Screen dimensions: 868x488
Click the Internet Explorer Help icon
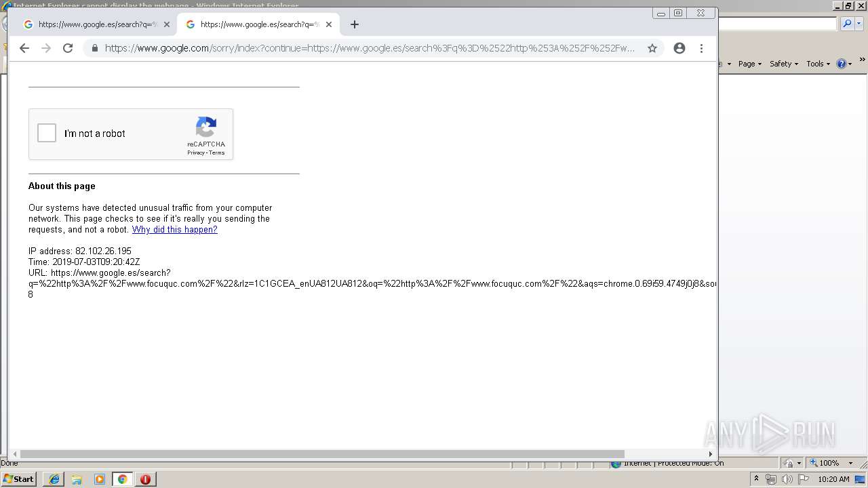(x=842, y=64)
